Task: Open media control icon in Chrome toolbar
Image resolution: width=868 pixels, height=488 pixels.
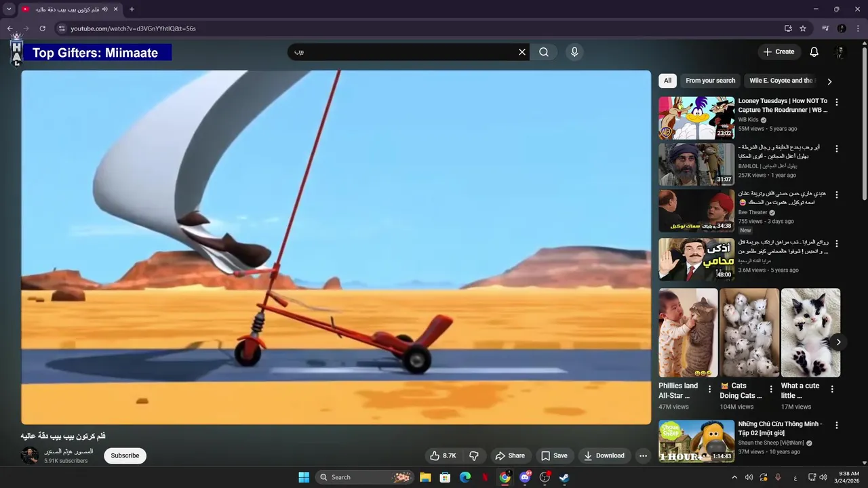Action: (825, 28)
